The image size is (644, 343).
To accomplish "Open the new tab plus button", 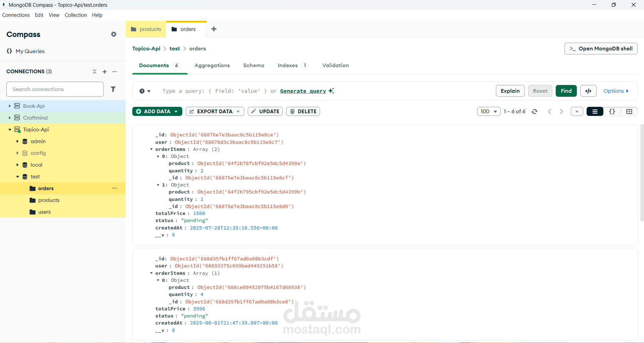I will coord(214,29).
